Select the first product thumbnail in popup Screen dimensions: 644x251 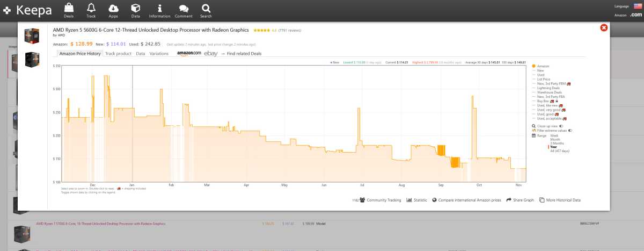tap(32, 36)
